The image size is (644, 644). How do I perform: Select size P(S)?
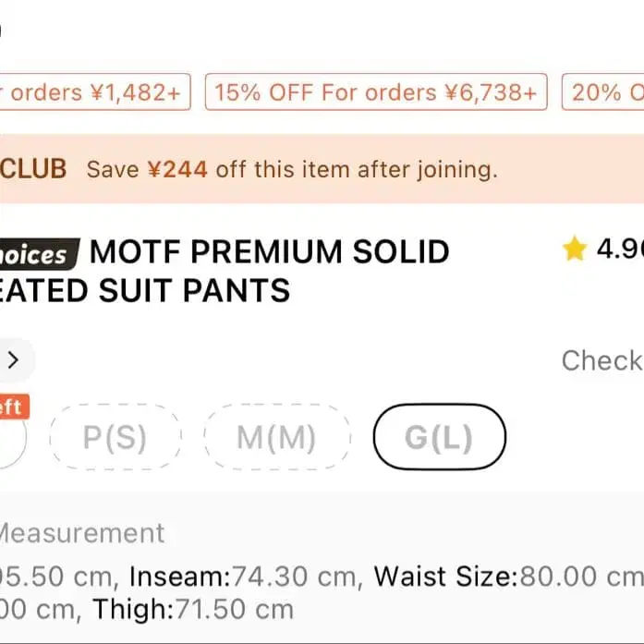[x=115, y=438]
